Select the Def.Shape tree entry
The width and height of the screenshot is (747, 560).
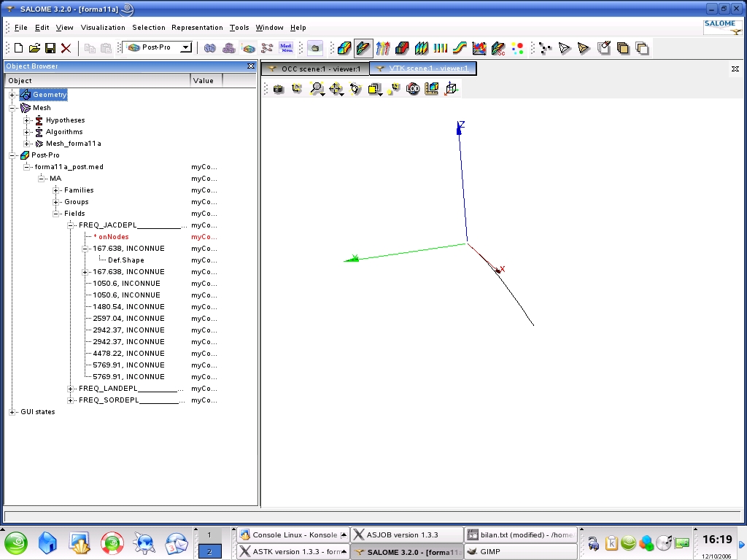click(x=125, y=260)
